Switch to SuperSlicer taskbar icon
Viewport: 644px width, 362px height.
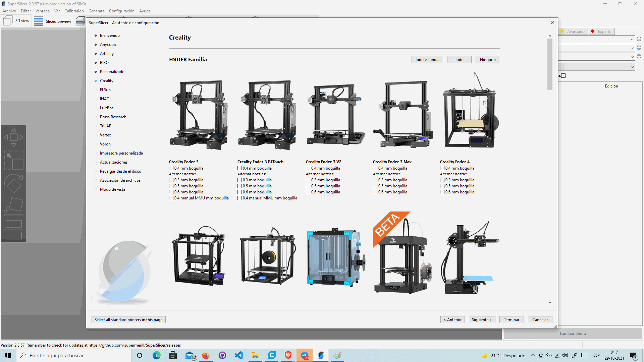321,355
